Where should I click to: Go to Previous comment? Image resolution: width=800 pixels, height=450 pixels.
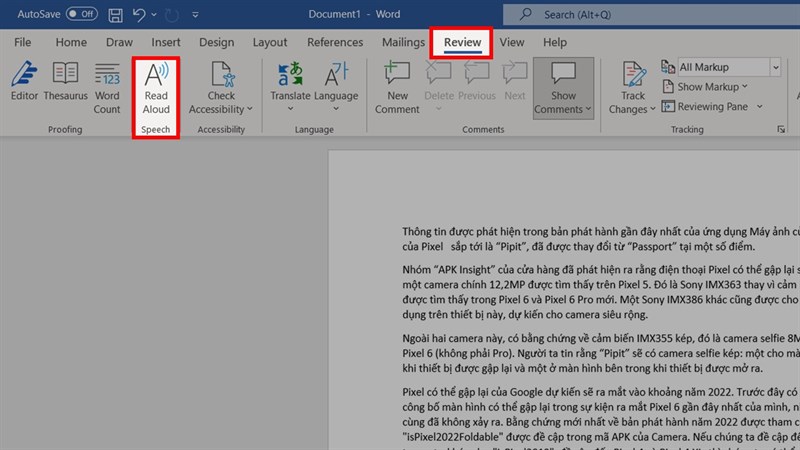click(x=477, y=81)
